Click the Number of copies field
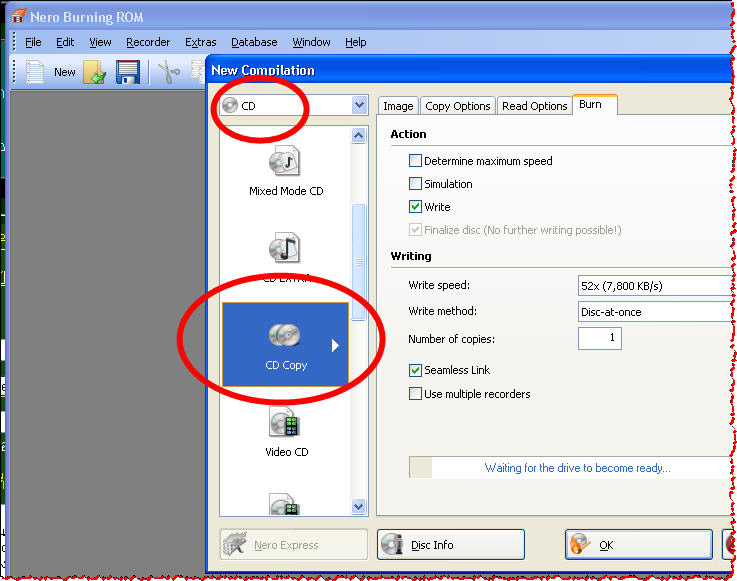737x581 pixels. 599,338
